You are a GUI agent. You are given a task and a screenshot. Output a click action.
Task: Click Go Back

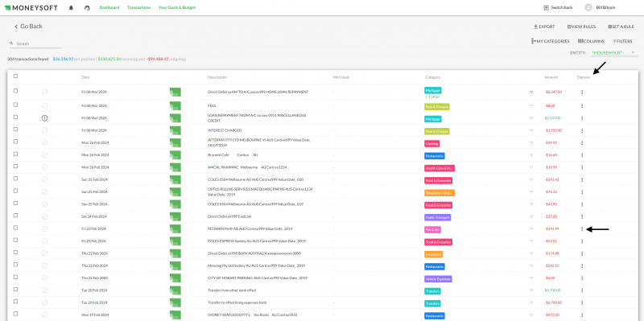point(28,27)
